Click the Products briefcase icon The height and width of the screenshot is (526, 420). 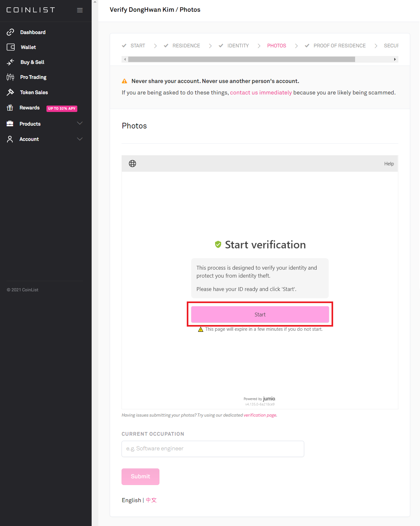(x=10, y=124)
